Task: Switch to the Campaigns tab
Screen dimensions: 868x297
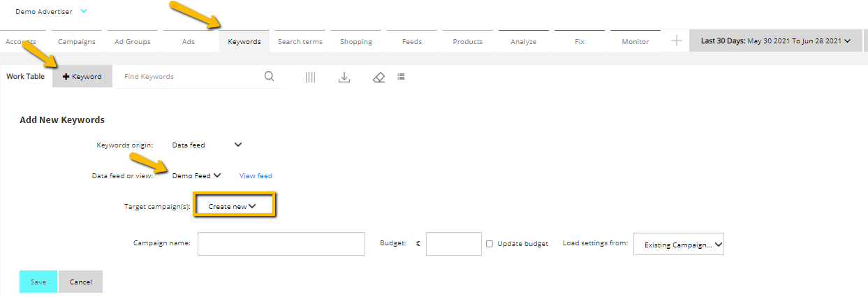Action: 77,41
